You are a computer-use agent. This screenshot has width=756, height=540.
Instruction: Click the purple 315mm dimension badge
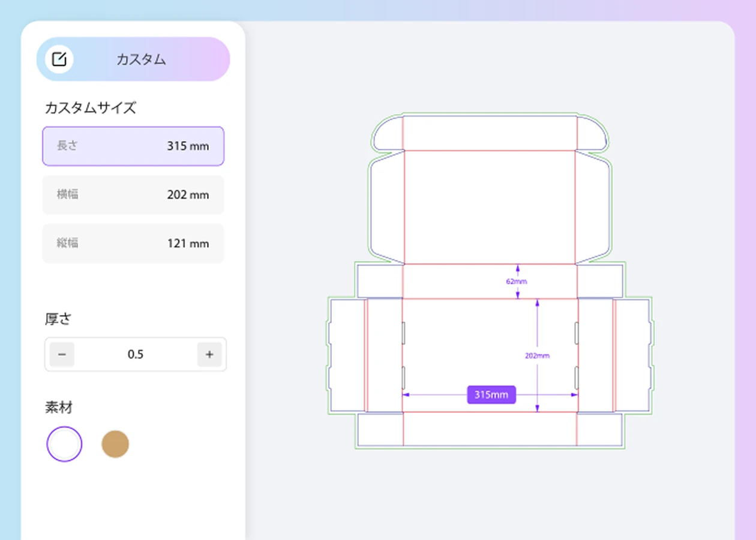click(x=491, y=395)
